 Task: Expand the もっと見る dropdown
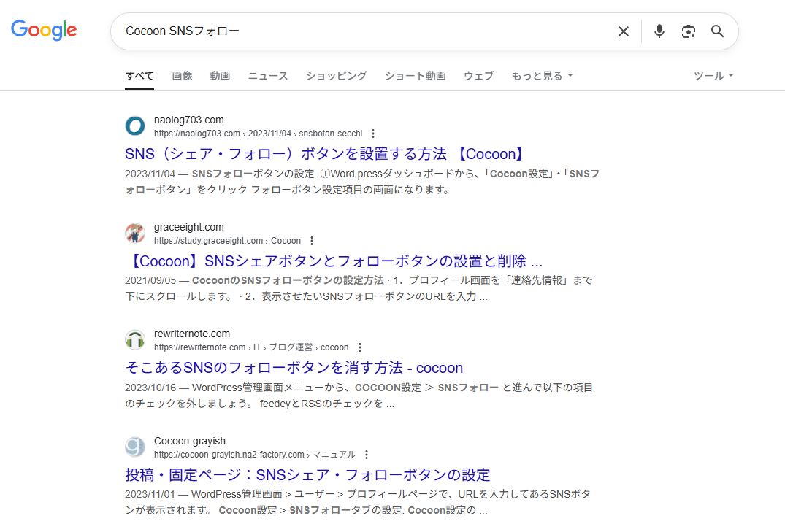point(542,76)
